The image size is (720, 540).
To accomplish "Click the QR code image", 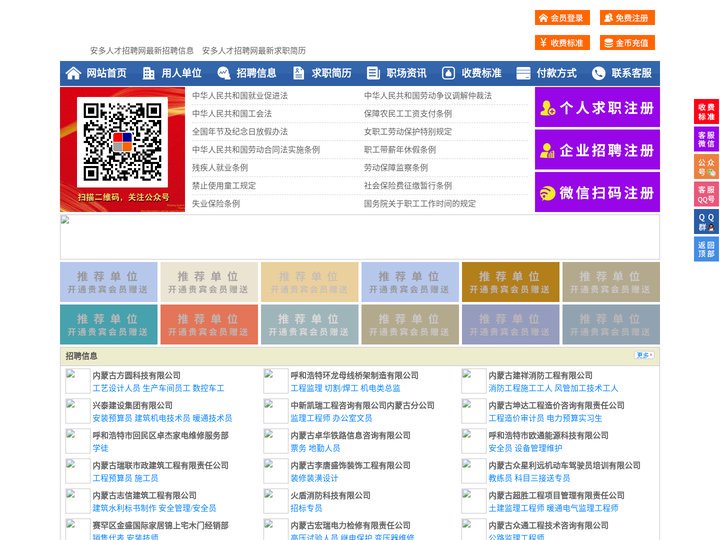I will (x=122, y=142).
